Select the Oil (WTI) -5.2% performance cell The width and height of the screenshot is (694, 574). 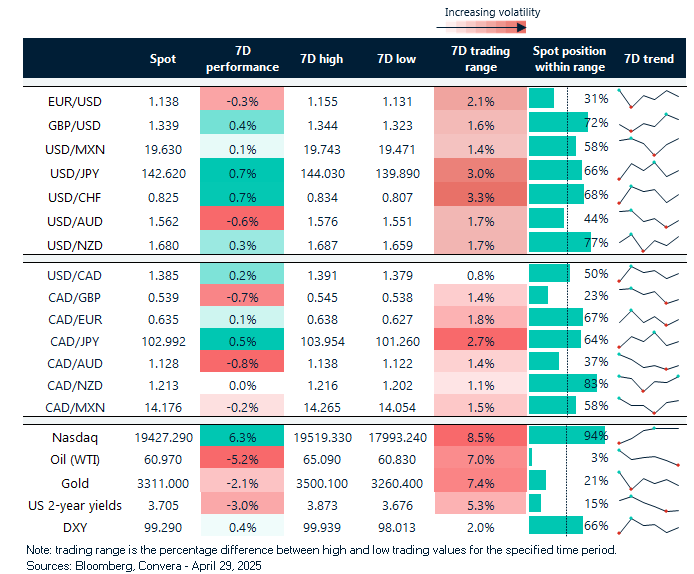242,458
